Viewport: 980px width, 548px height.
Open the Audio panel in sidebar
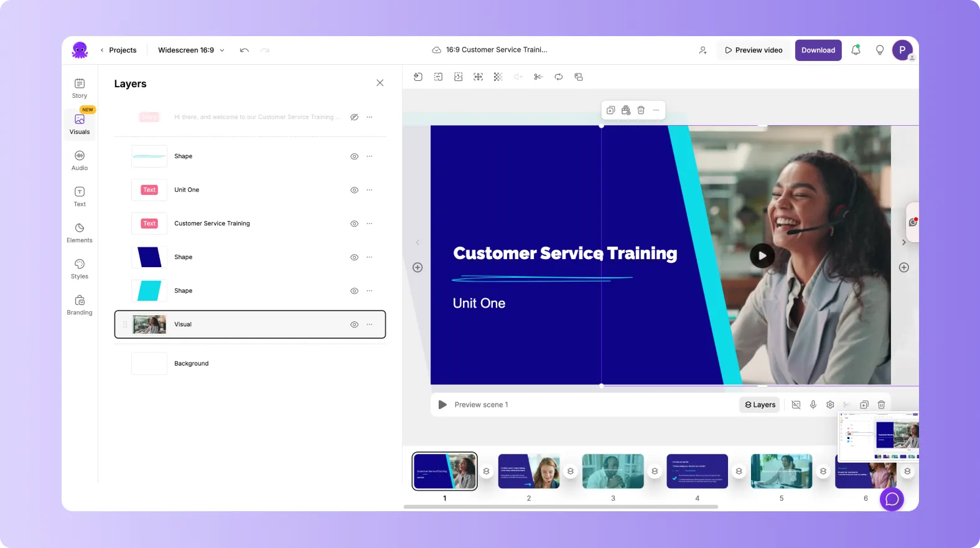[x=80, y=160]
